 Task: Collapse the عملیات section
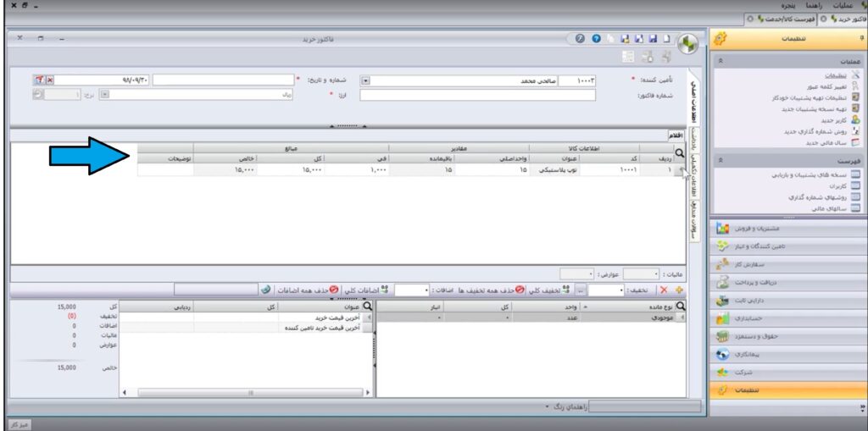[719, 62]
